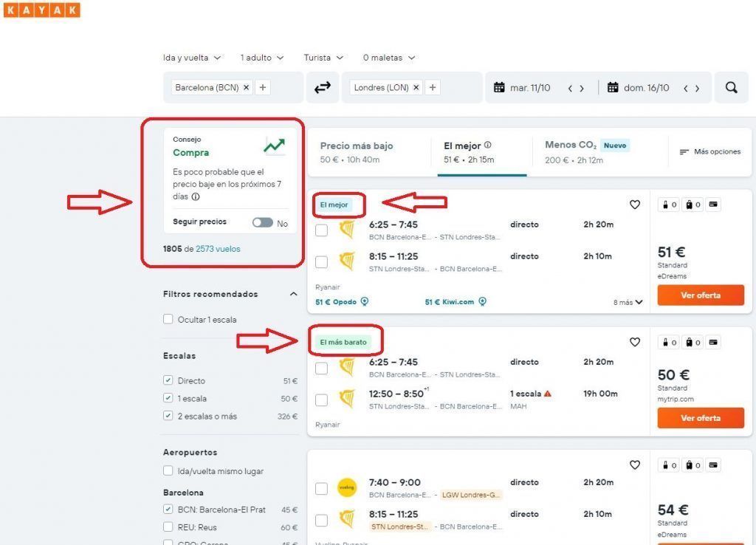Viewport: 756px width, 545px height.
Task: Open the 51 € Kiwi.com offer
Action: point(450,302)
